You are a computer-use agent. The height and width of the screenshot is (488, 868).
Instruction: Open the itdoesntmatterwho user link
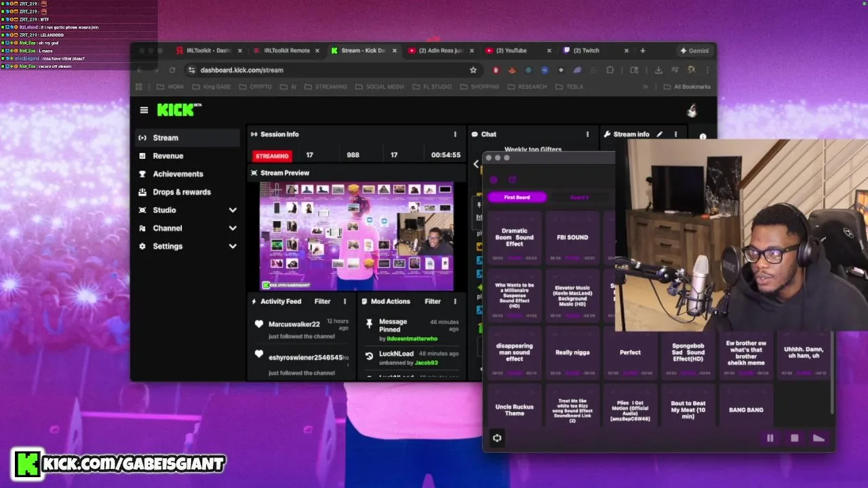pyautogui.click(x=412, y=338)
